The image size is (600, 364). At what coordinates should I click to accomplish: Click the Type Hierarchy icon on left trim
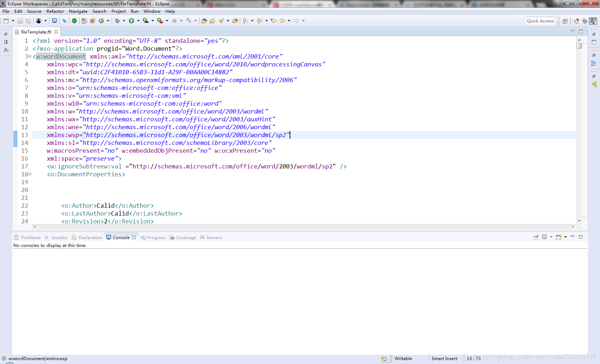(6, 42)
